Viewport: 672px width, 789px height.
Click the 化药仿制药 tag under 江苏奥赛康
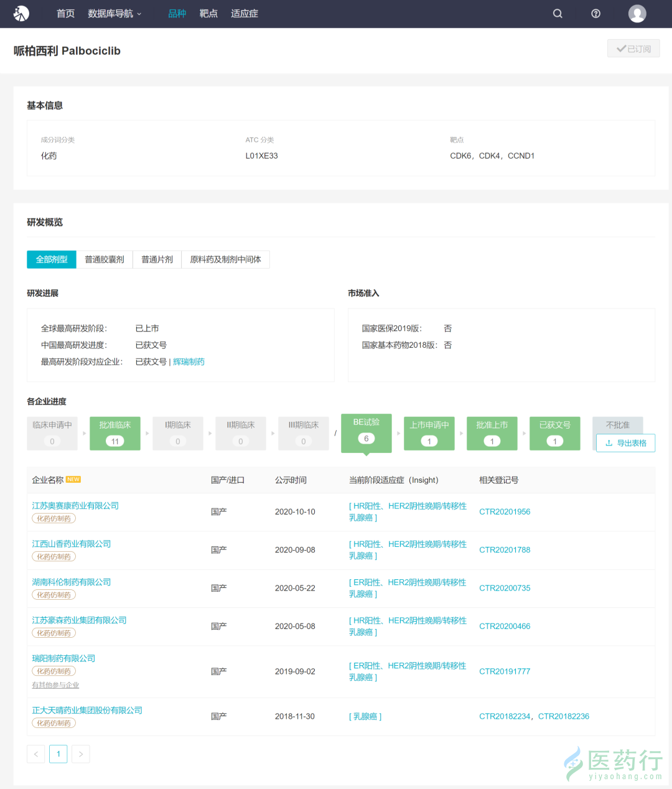click(x=54, y=518)
